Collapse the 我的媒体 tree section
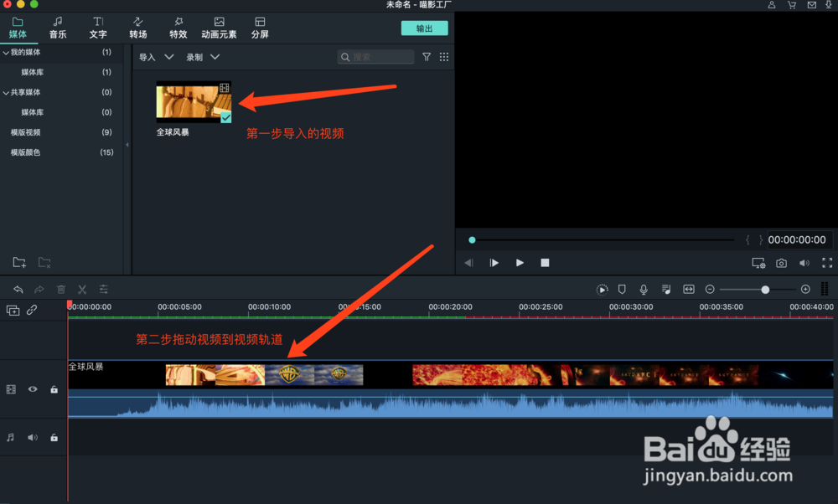This screenshot has width=838, height=504. [x=6, y=52]
